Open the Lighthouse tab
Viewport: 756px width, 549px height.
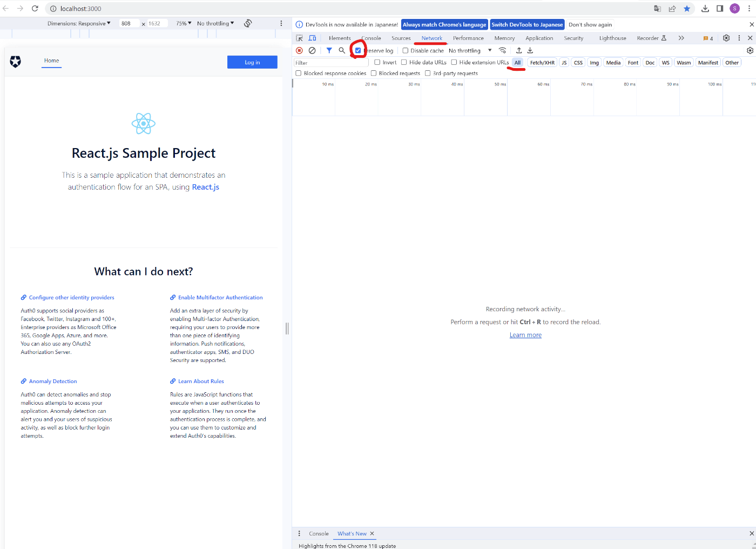point(612,38)
